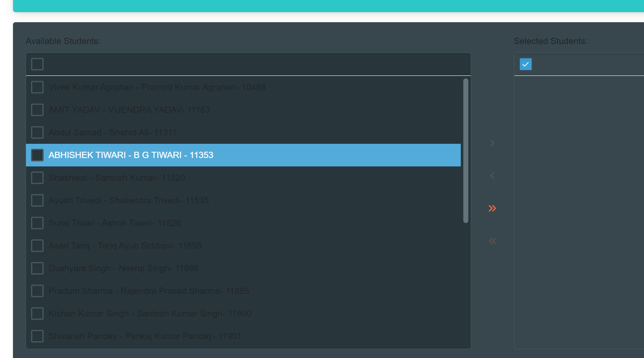Viewport: 644px width, 358px height.
Task: Check the checkbox for Vivek Kumar Agrahari
Action: pos(37,87)
